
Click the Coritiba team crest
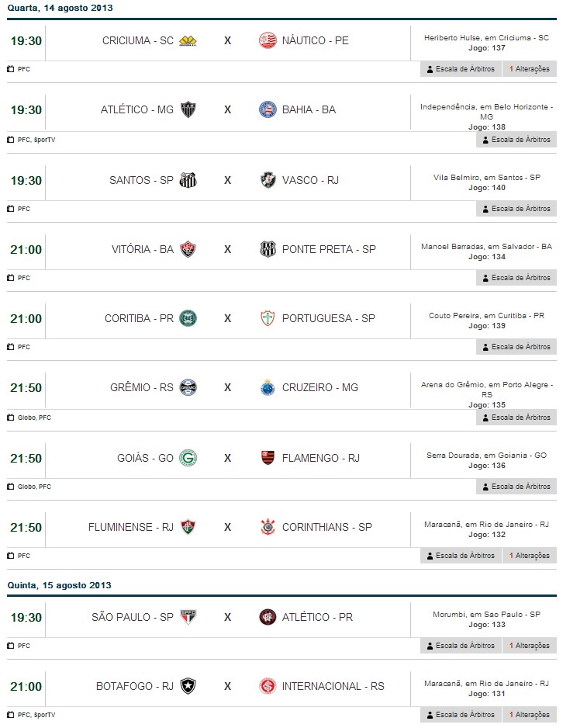(x=188, y=318)
